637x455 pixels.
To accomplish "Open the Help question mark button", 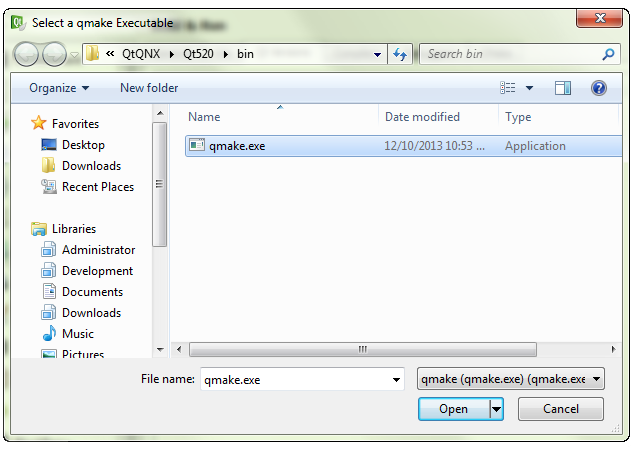I will (599, 88).
